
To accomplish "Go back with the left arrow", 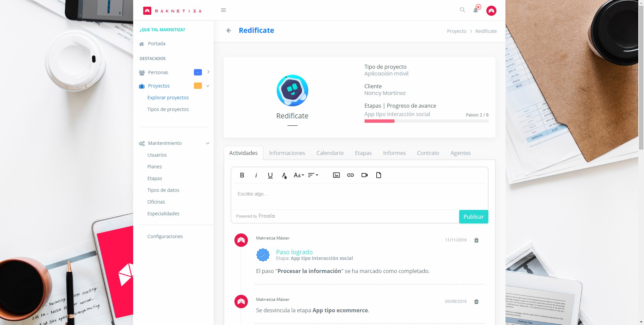I will point(229,31).
